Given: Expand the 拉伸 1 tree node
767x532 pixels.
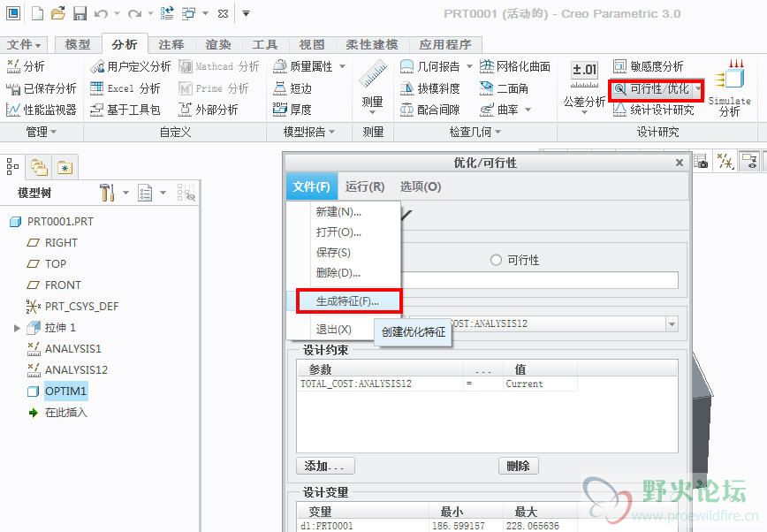Looking at the screenshot, I should point(17,328).
